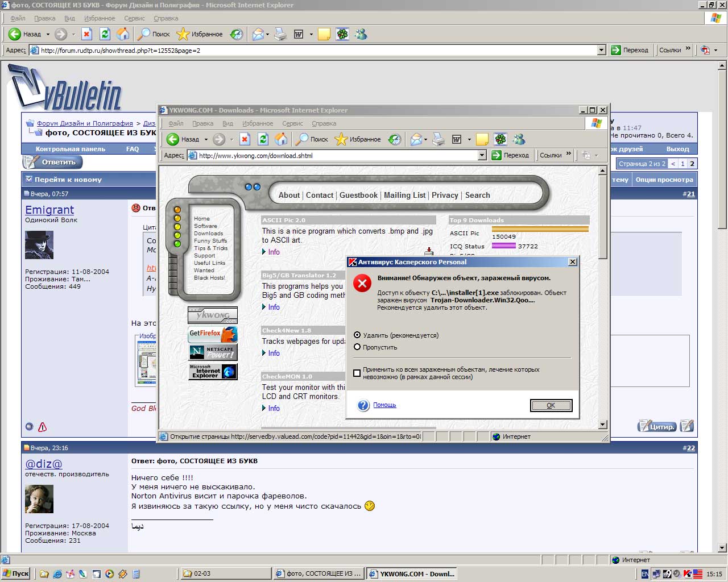Open Сервис menu in main forum window

click(135, 18)
